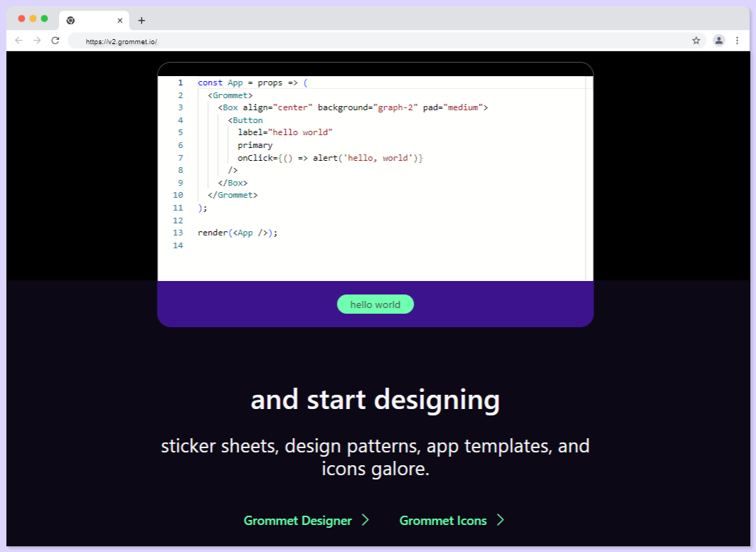
Task: Bookmark this page with the star icon
Action: 696,41
